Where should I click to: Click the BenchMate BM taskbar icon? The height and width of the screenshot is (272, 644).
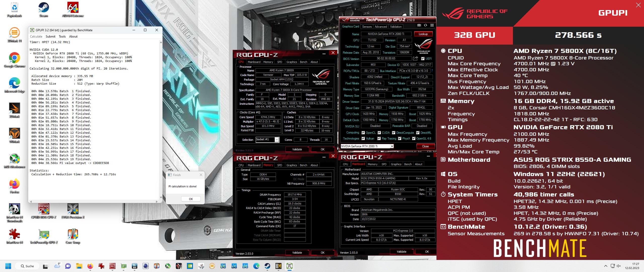[x=278, y=266]
